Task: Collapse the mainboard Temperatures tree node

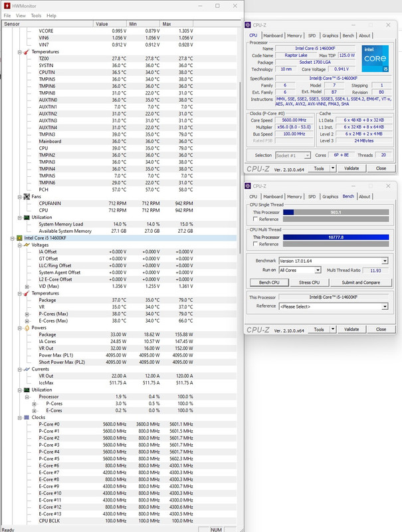Action: 20,53
